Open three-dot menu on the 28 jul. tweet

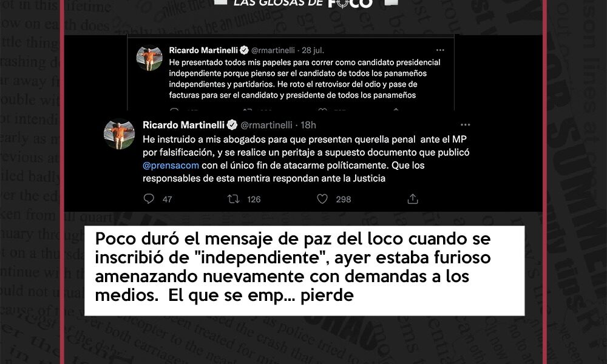tap(440, 50)
